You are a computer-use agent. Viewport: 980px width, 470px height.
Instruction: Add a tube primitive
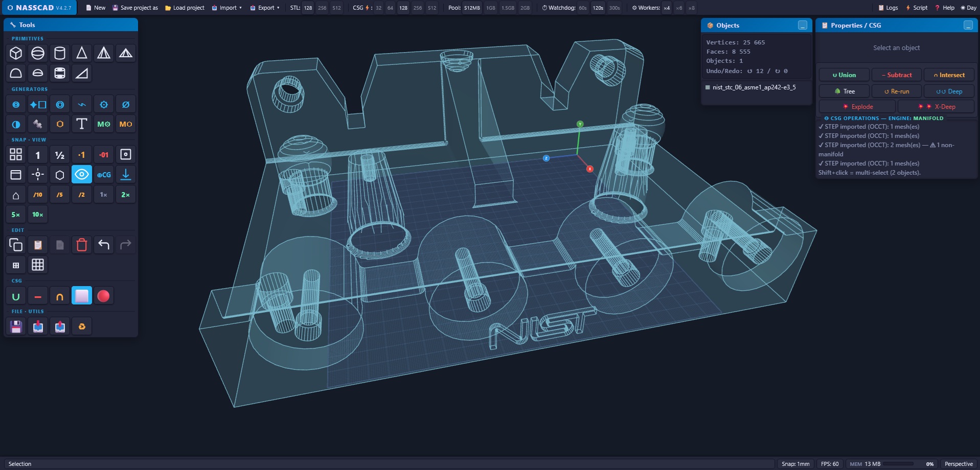pos(60,73)
